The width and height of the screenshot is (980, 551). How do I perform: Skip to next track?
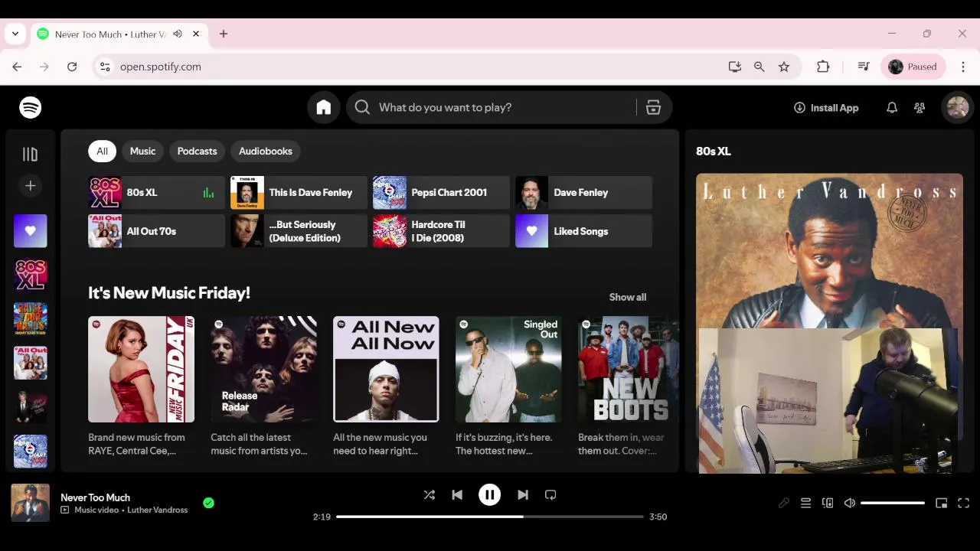[523, 495]
